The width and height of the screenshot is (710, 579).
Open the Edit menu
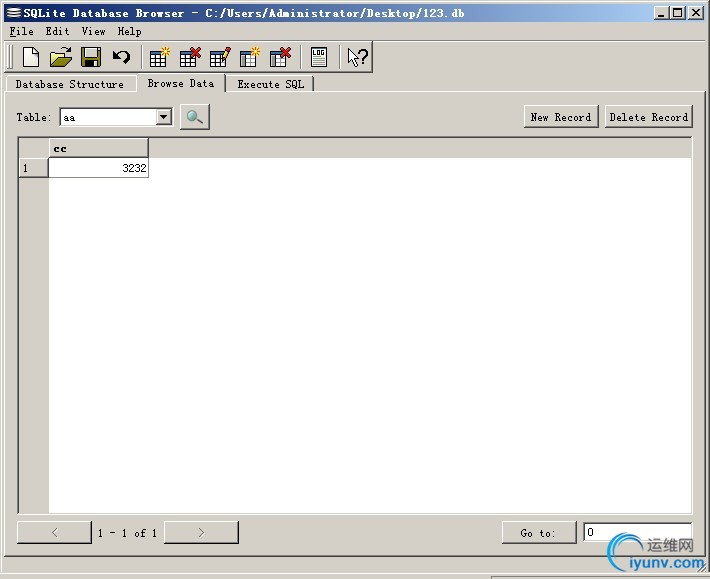[x=57, y=31]
